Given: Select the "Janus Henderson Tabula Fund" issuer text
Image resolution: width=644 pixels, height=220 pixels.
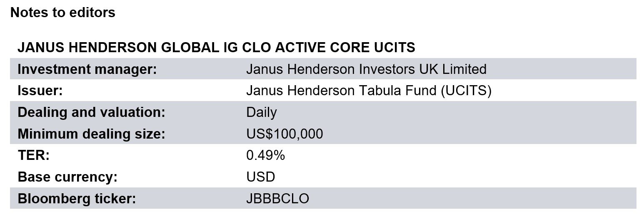Looking at the screenshot, I should point(342,91).
